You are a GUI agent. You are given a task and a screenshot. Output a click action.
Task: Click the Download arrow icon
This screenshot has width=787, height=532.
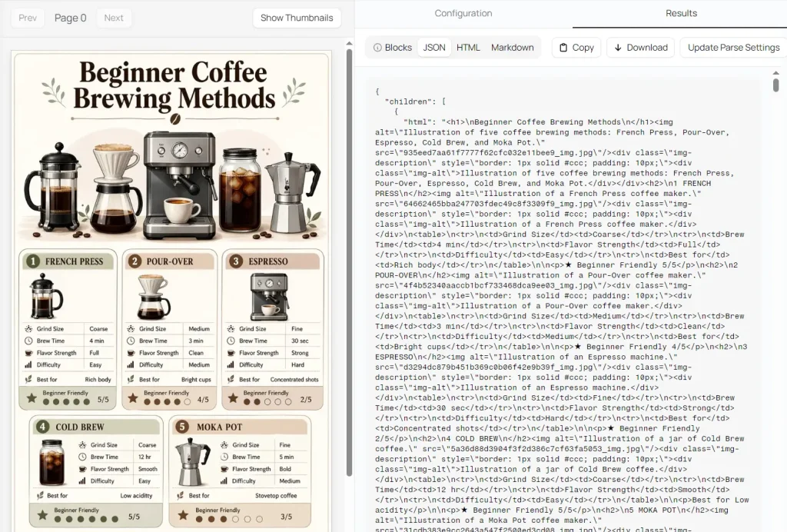pyautogui.click(x=618, y=48)
